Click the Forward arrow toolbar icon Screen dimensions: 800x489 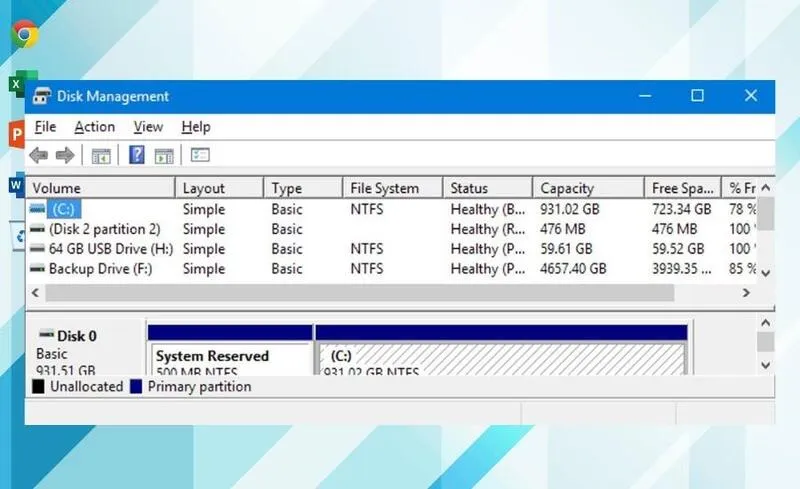coord(65,155)
